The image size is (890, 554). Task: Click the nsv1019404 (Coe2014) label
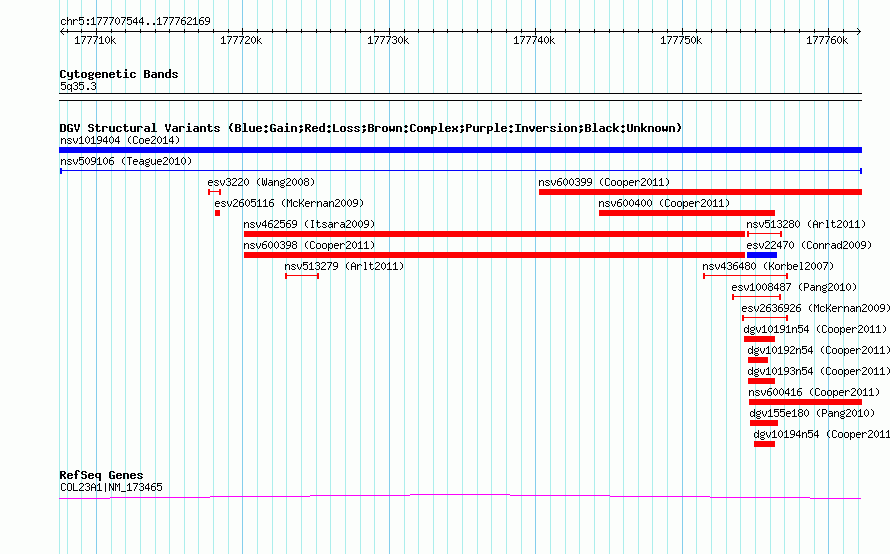[120, 140]
